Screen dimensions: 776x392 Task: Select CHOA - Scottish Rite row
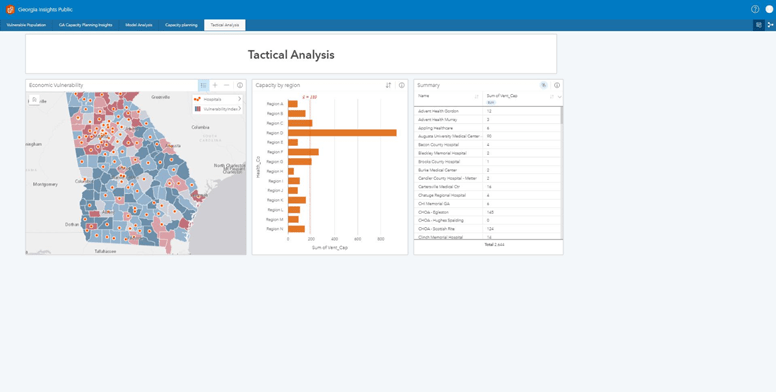point(487,229)
